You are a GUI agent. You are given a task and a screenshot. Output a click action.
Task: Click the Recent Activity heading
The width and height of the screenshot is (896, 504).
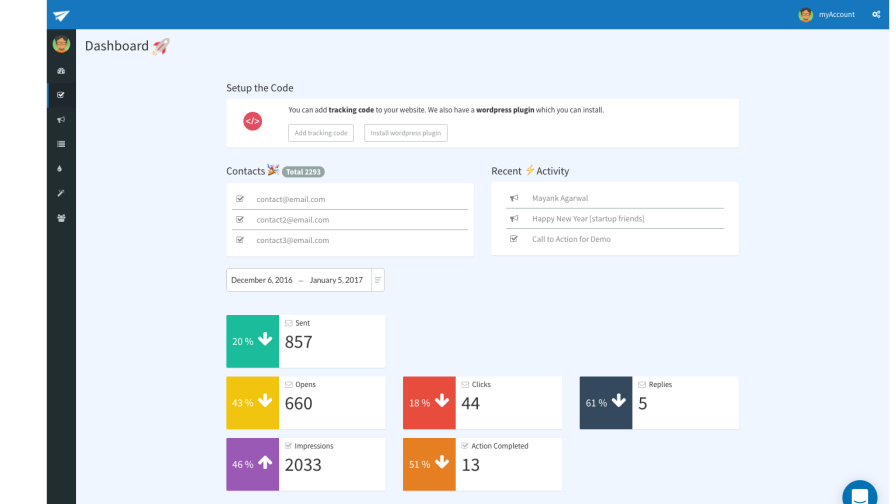530,171
